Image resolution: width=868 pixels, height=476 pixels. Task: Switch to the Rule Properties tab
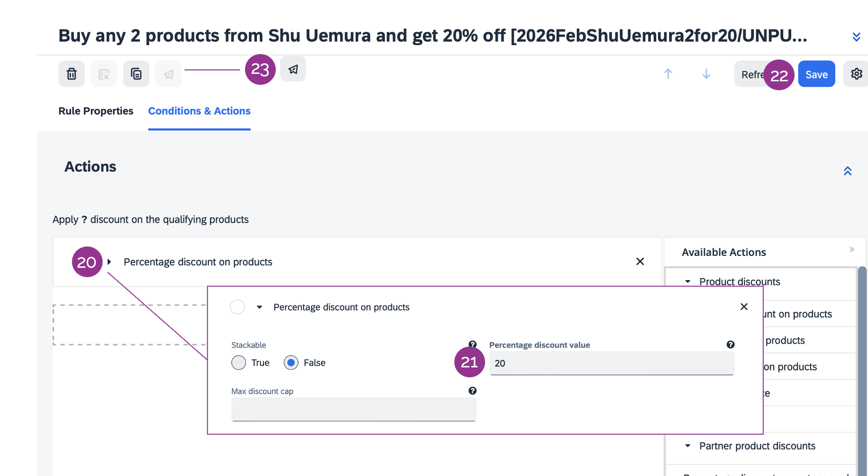pyautogui.click(x=96, y=111)
